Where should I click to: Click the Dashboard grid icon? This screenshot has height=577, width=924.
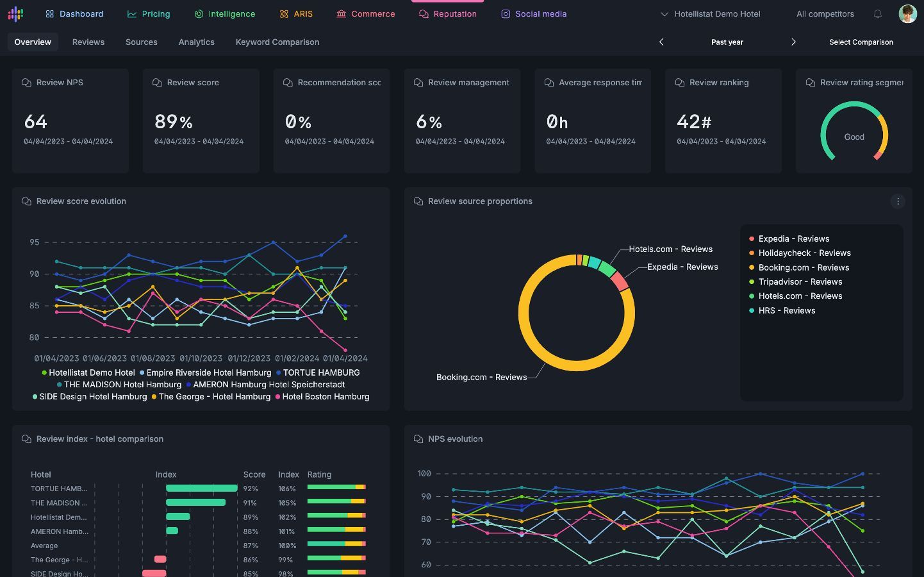[x=49, y=13]
